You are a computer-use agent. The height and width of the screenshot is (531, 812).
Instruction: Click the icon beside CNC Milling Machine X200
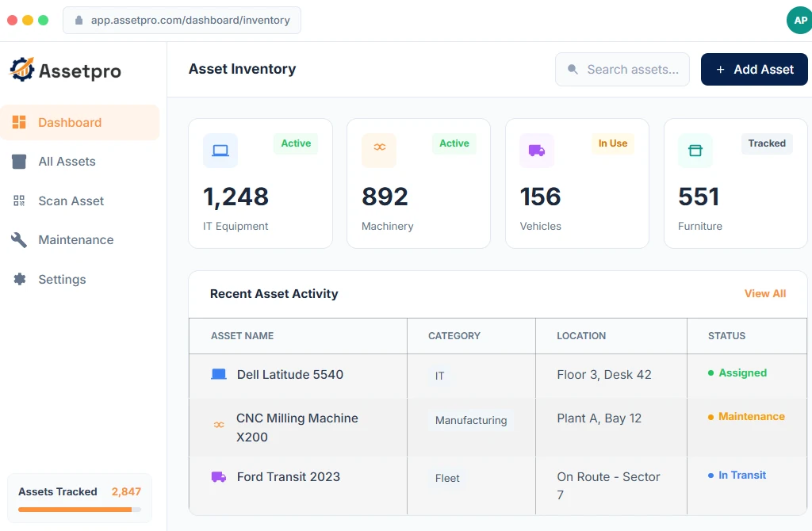pos(219,426)
